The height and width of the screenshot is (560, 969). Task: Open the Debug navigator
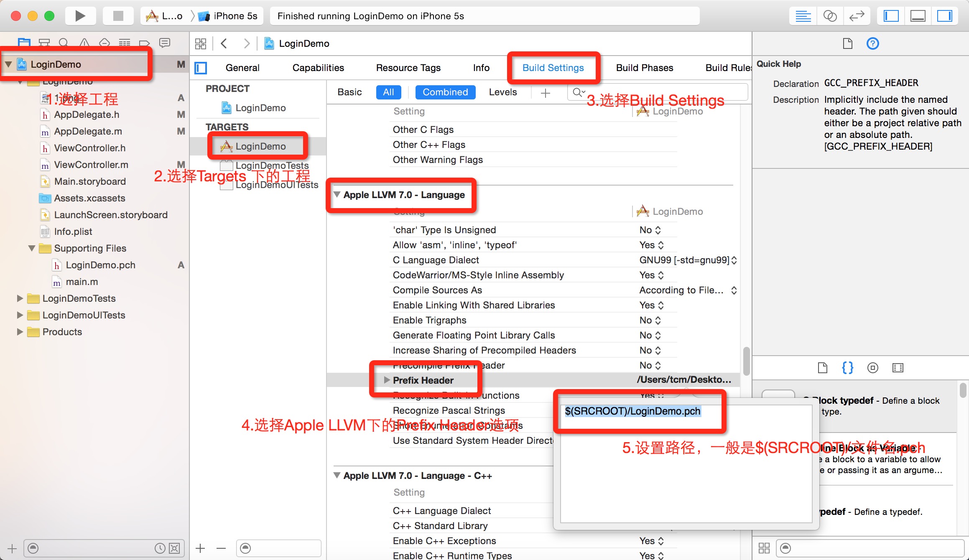[124, 43]
